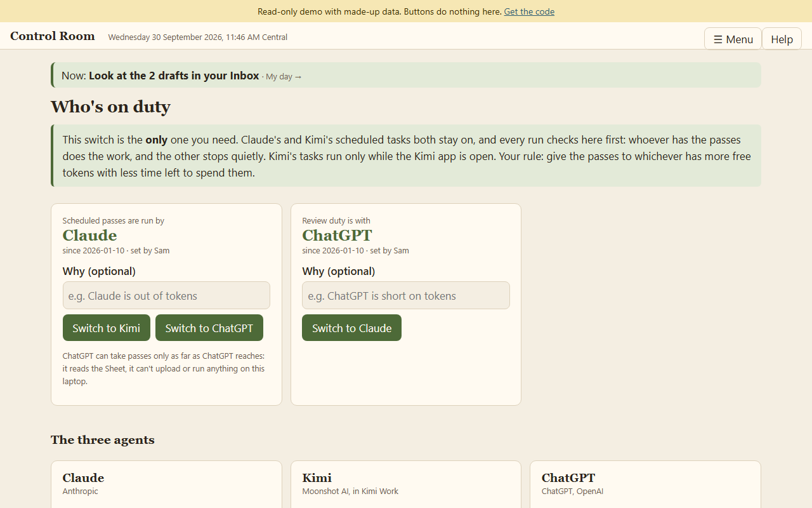Focus the 'ChatGPT is short on tokens' reason field

pyautogui.click(x=406, y=295)
